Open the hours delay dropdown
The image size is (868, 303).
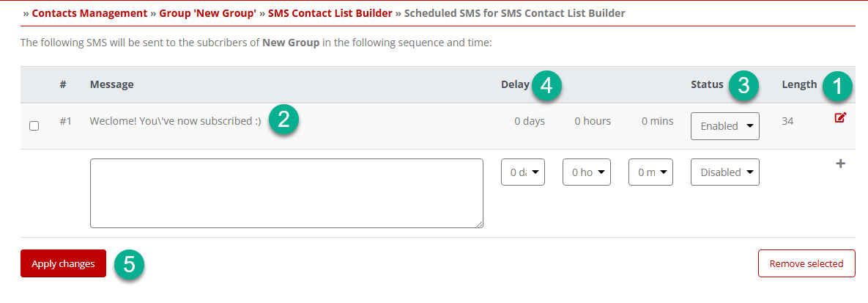[x=587, y=172]
